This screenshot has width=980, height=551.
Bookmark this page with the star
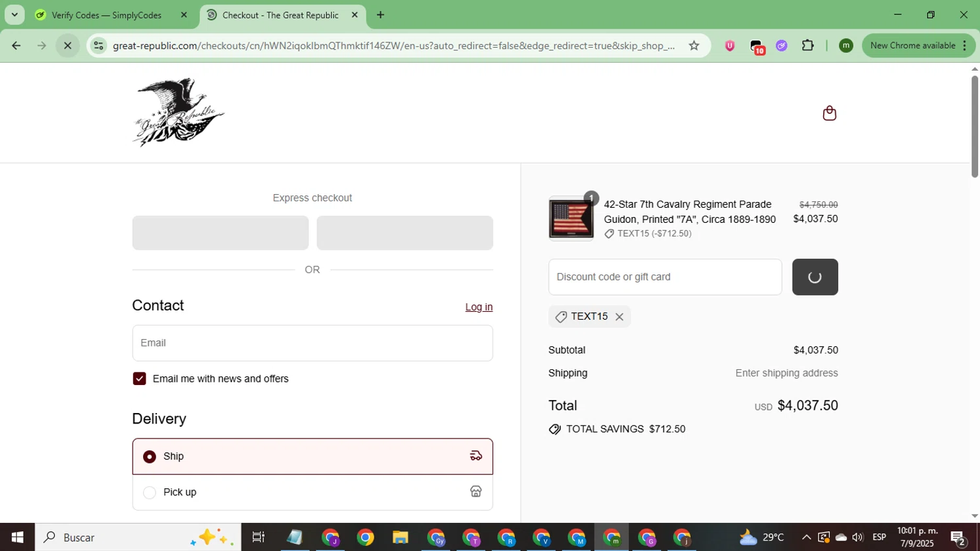tap(694, 46)
